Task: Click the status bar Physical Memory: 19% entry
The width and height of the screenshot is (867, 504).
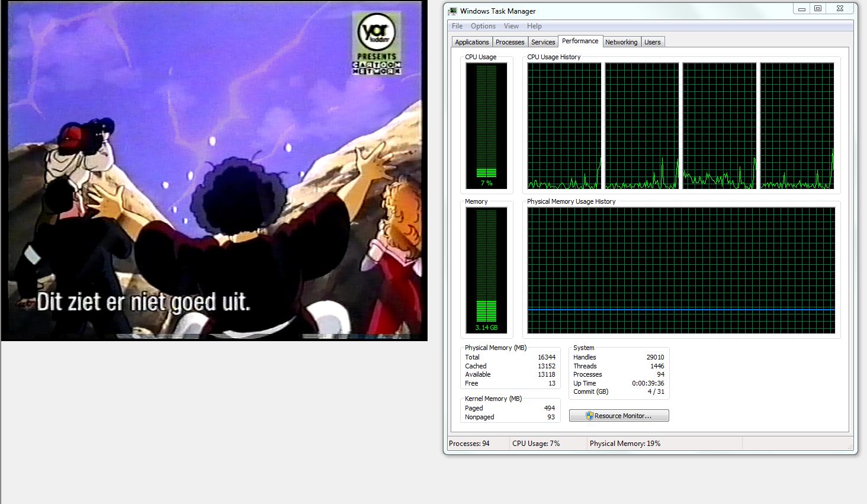Action: point(625,444)
